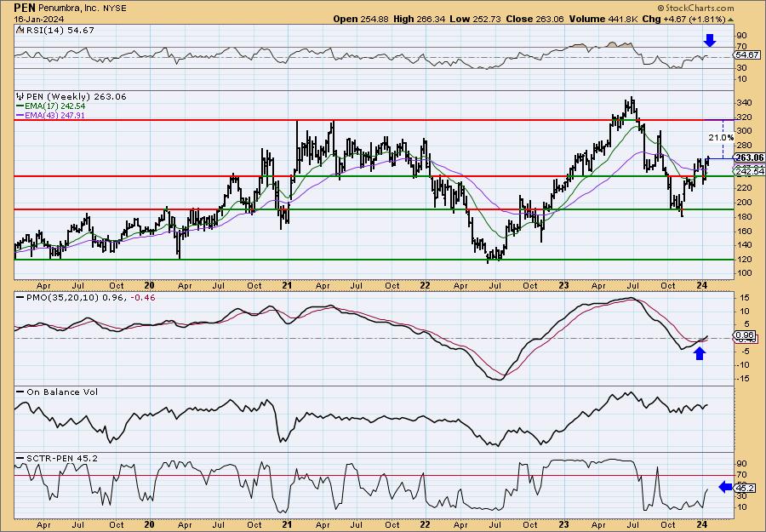
Task: Click the Close 263.06 header value
Action: 535,19
